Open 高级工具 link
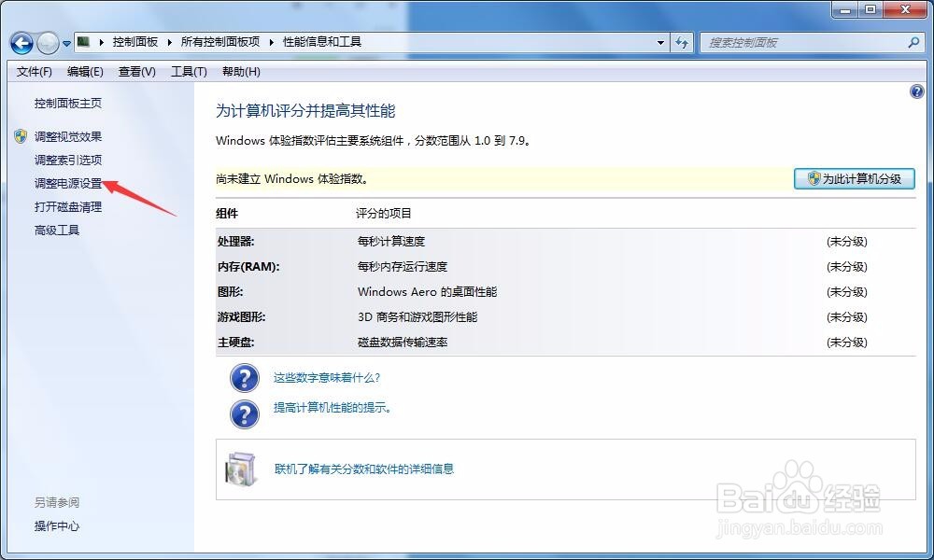Image resolution: width=934 pixels, height=560 pixels. click(57, 231)
